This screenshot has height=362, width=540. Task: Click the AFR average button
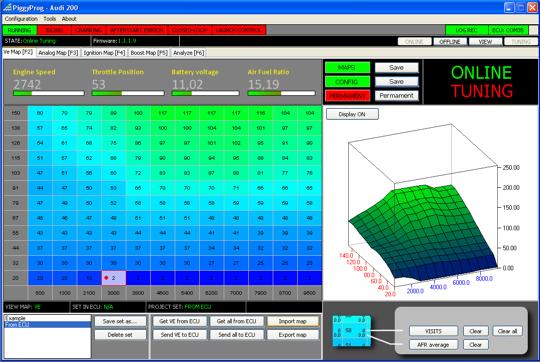(433, 344)
